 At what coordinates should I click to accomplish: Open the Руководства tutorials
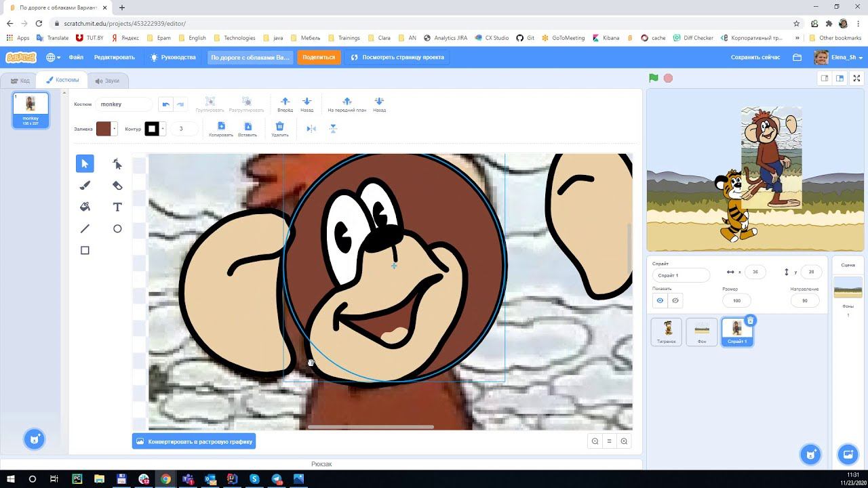coord(173,57)
